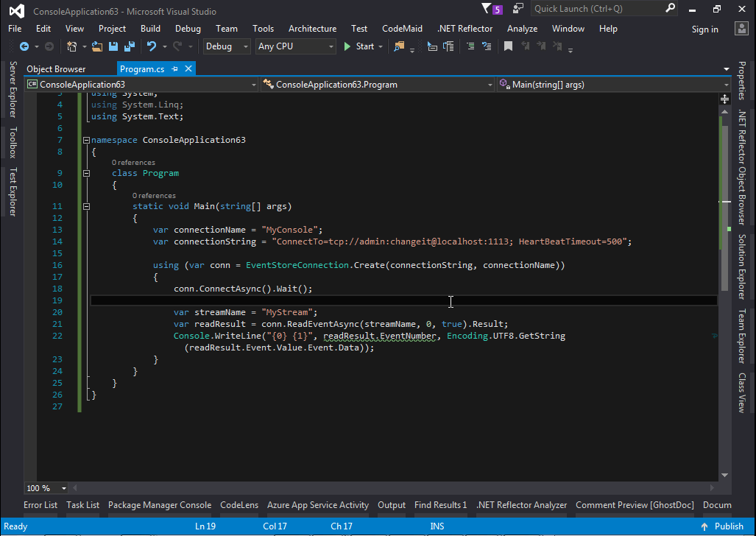Collapse the Main method block
This screenshot has height=536, width=756.
pos(86,206)
